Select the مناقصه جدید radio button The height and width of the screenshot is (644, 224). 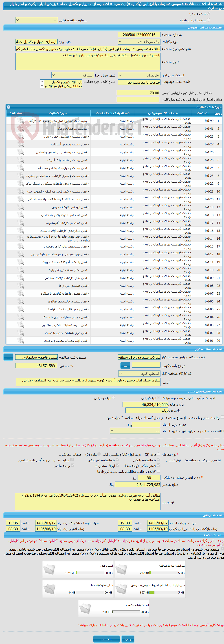(209, 13)
